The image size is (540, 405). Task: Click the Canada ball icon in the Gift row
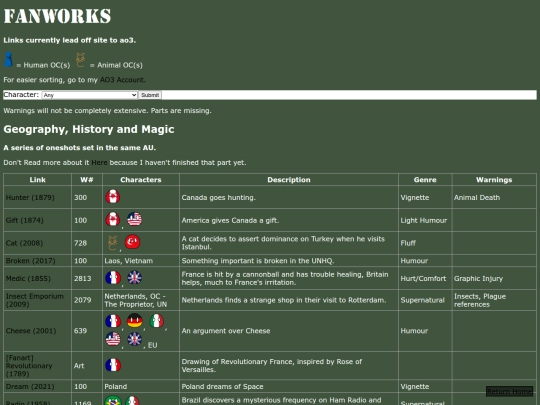pos(113,219)
